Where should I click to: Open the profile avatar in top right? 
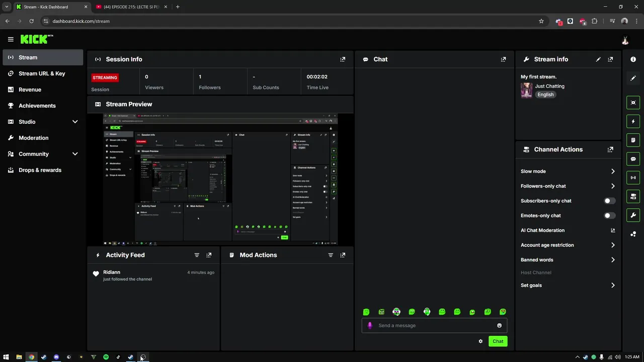[x=625, y=40]
